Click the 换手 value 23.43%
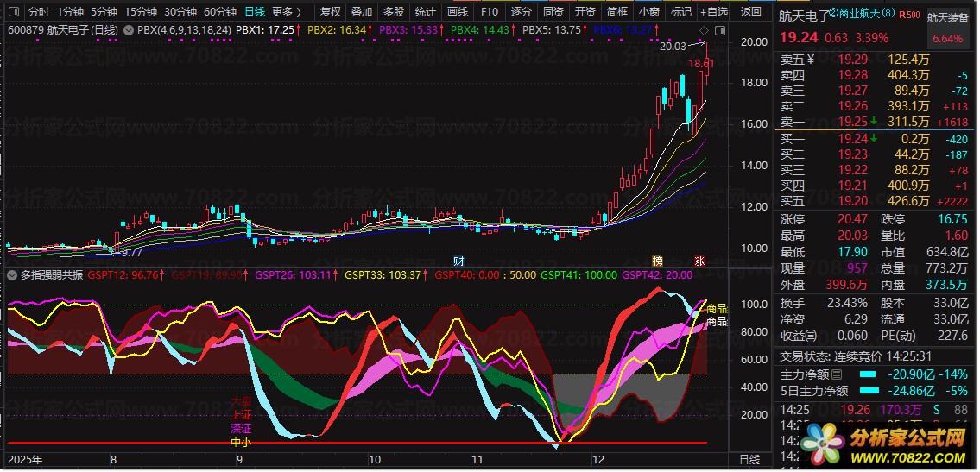 [846, 303]
